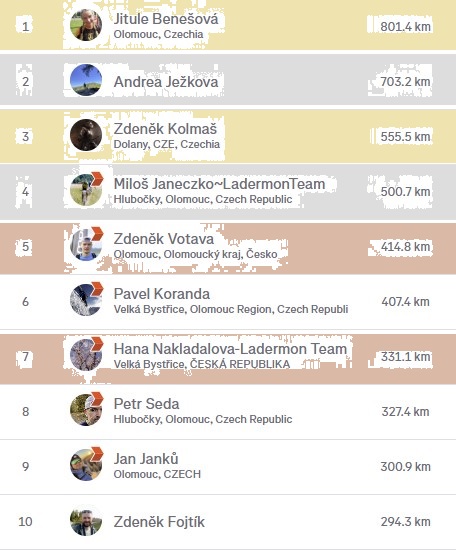Click the orange badge on Pavel Koranda's avatar
The height and width of the screenshot is (550, 456).
(x=97, y=288)
